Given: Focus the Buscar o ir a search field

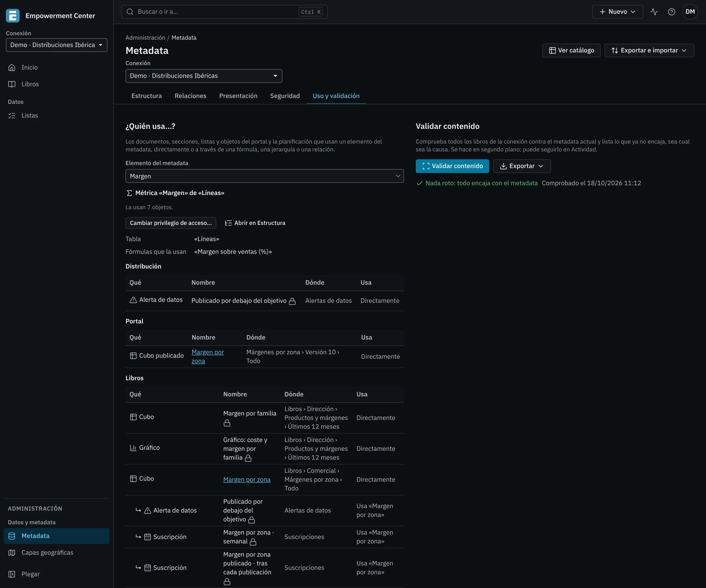Looking at the screenshot, I should click(x=224, y=12).
